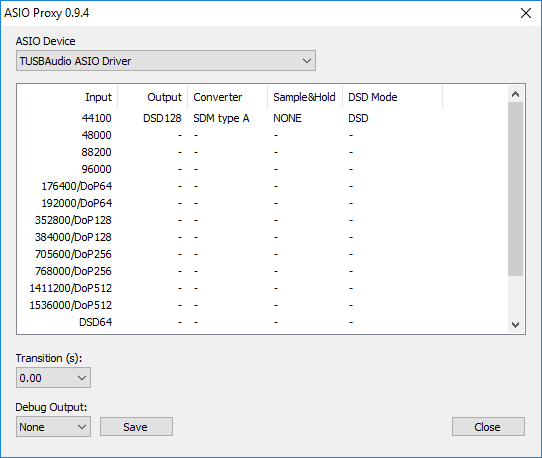The width and height of the screenshot is (542, 458).
Task: Open the Debug Output dropdown
Action: coord(53,427)
